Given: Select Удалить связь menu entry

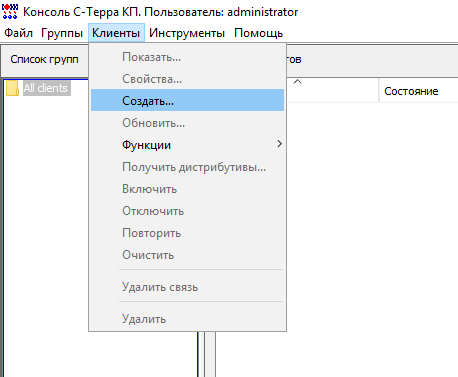Looking at the screenshot, I should 187,287.
